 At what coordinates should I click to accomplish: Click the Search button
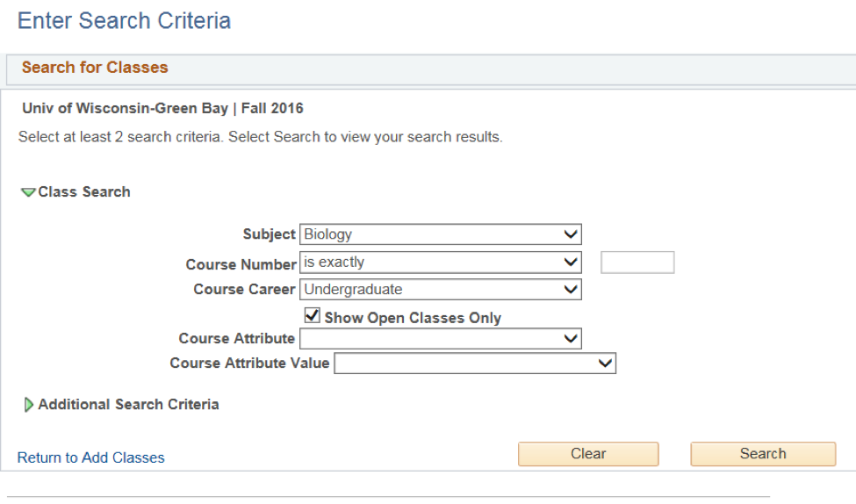point(763,454)
